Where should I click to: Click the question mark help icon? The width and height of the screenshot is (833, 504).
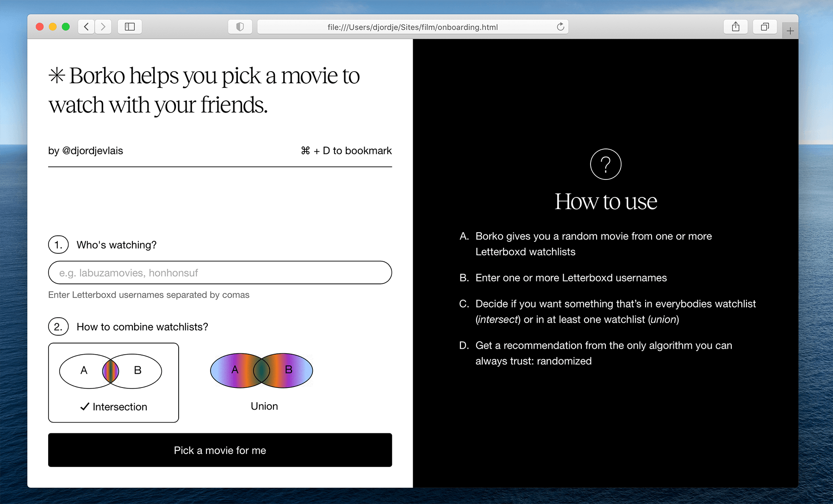coord(605,164)
